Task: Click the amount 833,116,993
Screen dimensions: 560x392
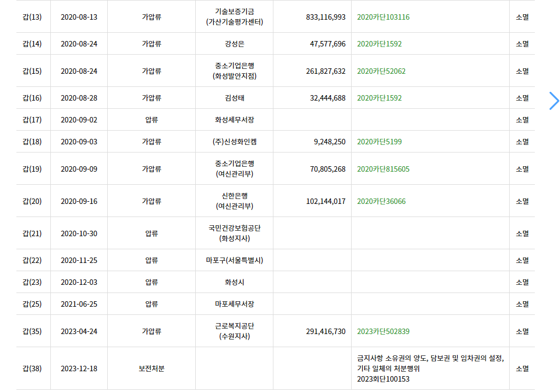Action: coord(326,17)
